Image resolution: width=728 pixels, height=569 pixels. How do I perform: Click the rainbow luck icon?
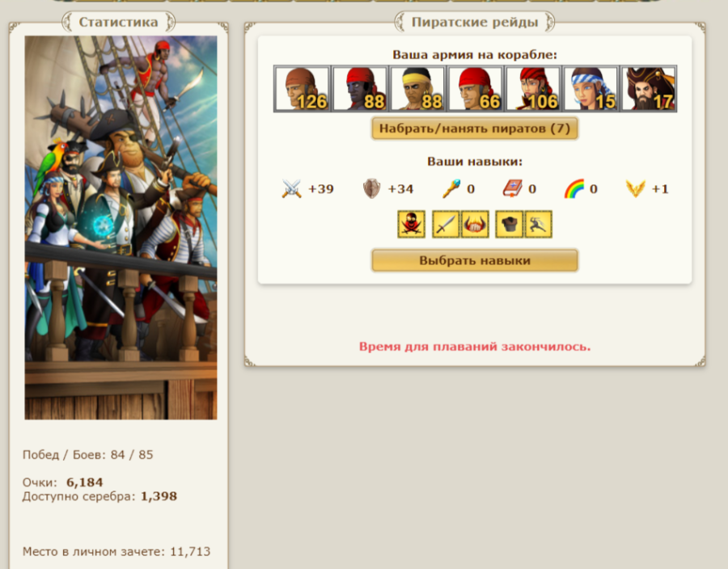[x=574, y=189]
